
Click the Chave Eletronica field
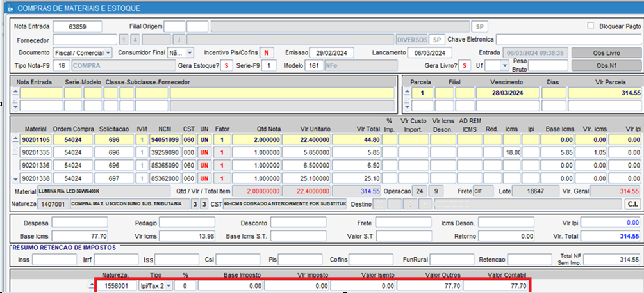pos(569,40)
